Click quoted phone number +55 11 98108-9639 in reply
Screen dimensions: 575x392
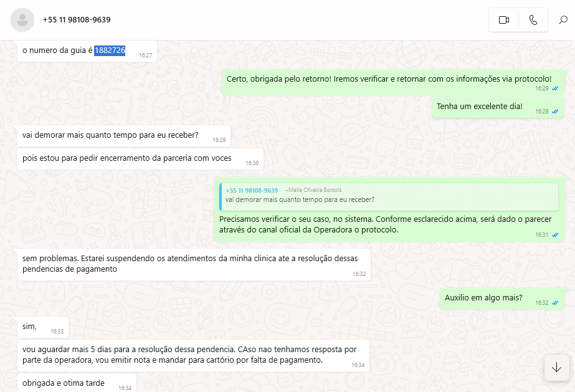[x=252, y=190]
